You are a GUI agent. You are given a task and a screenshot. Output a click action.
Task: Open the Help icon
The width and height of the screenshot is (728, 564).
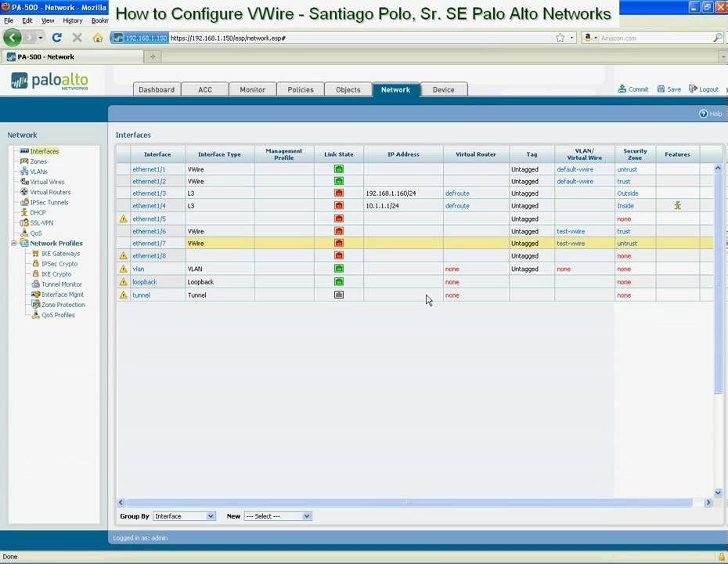point(703,114)
